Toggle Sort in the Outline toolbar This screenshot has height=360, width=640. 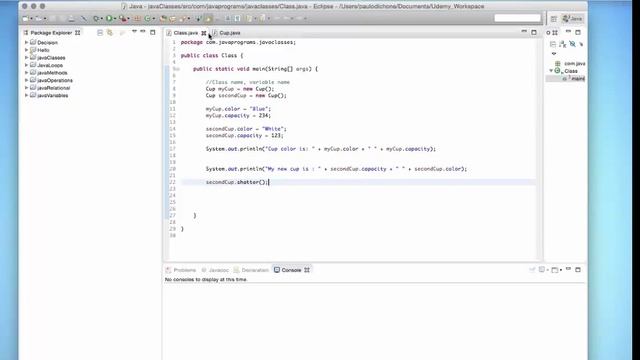click(x=562, y=44)
